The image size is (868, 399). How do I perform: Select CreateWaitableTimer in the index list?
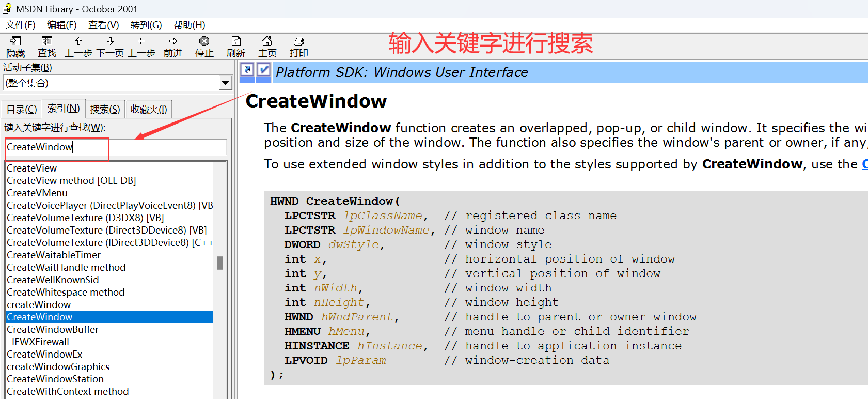tap(54, 255)
